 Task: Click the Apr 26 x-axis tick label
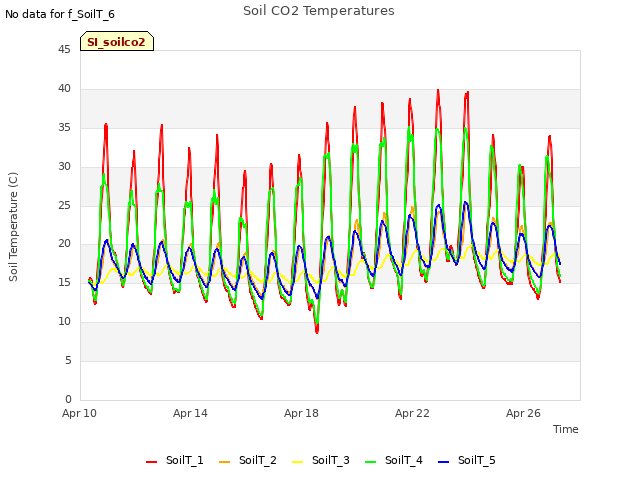tap(523, 413)
